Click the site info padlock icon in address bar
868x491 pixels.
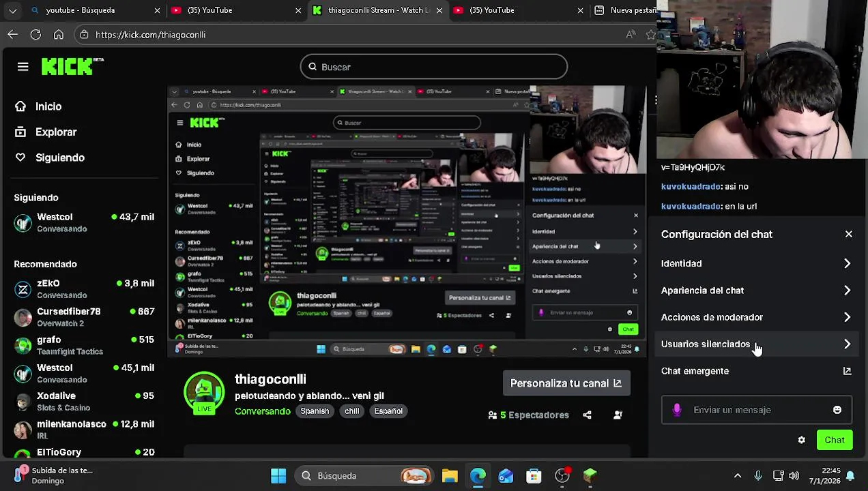tap(84, 34)
